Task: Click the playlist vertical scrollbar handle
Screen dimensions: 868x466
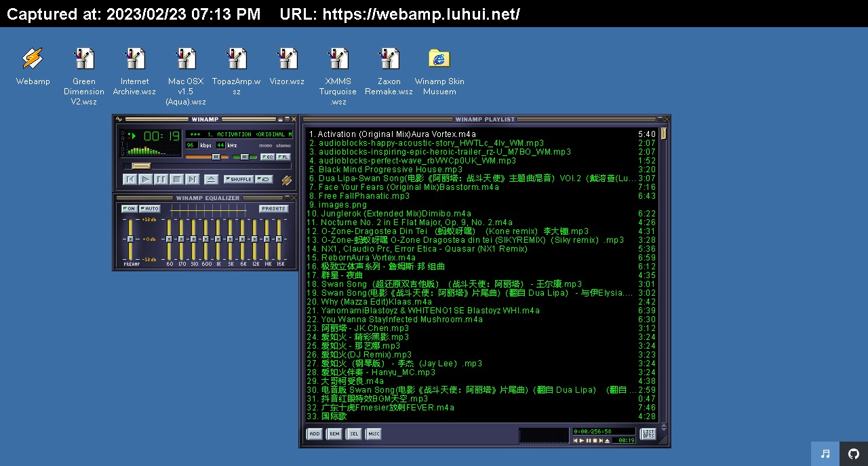Action: click(x=664, y=134)
